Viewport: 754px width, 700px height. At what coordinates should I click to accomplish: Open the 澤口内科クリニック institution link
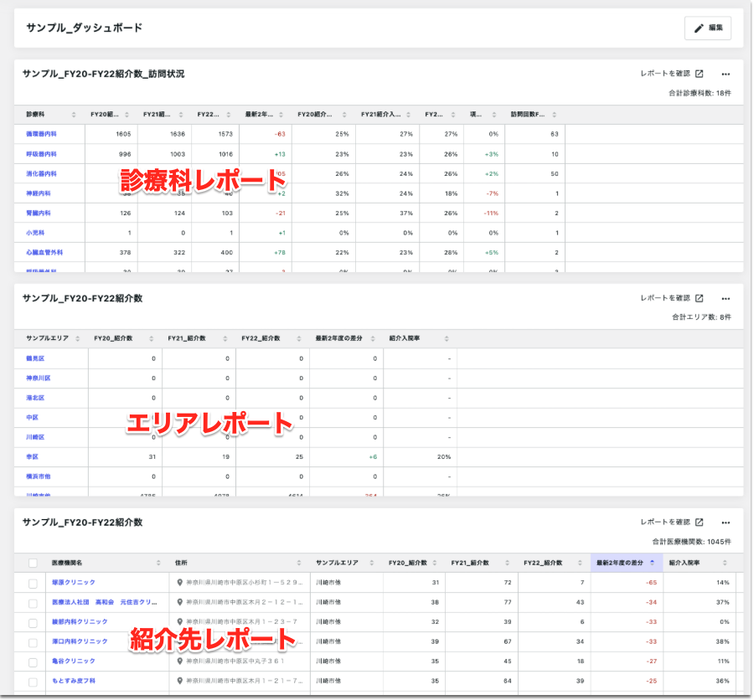click(80, 641)
